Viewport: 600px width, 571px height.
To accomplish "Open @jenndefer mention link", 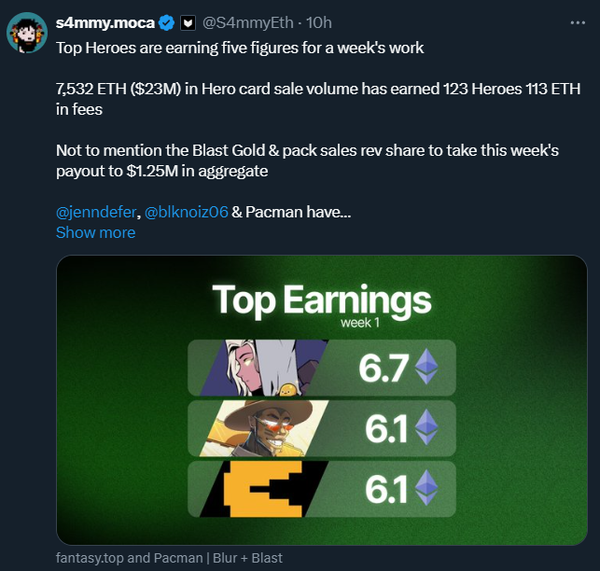I will point(97,212).
